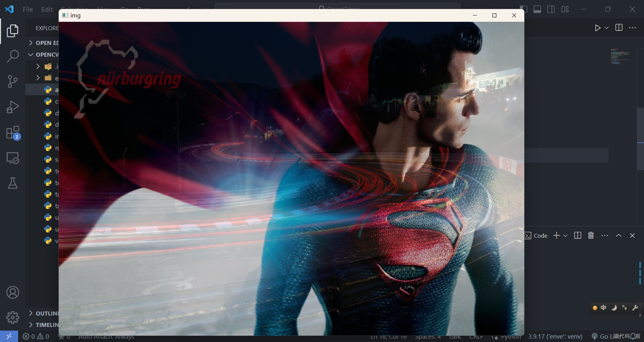The height and width of the screenshot is (342, 644).
Task: Toggle the secondary side bar layout
Action: (551, 9)
